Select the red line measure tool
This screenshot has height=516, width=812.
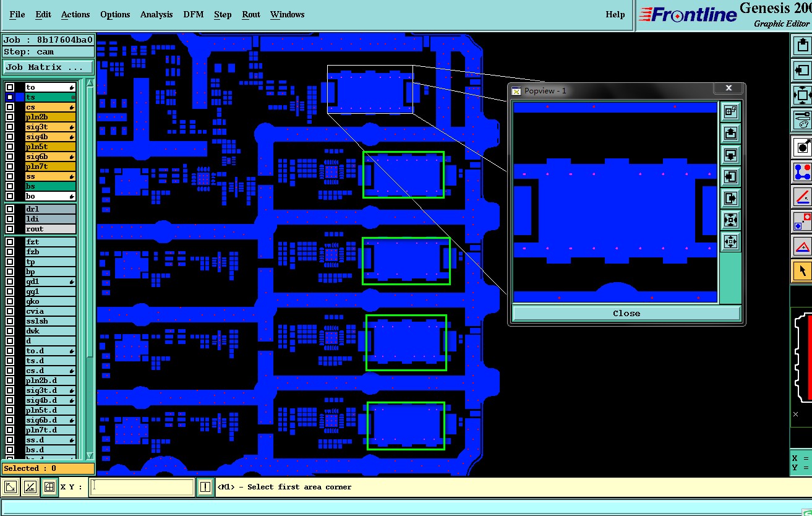click(803, 197)
